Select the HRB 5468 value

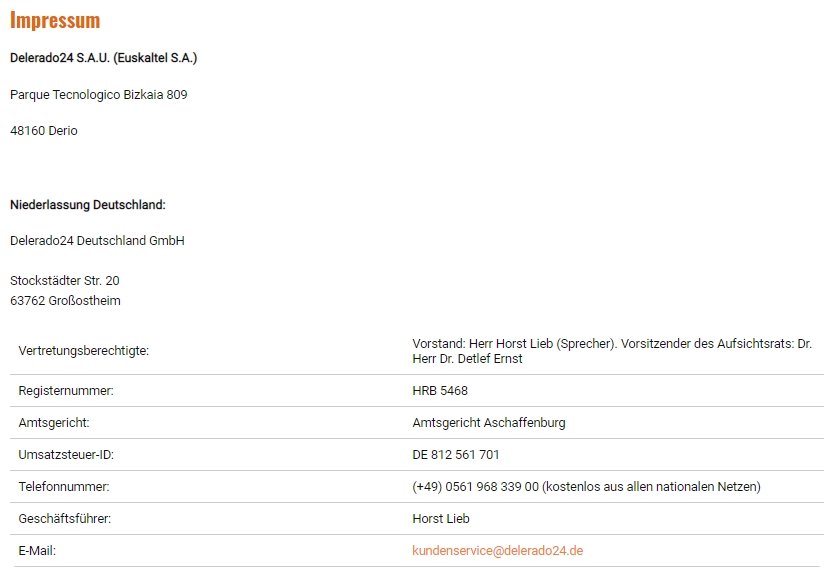click(x=440, y=391)
